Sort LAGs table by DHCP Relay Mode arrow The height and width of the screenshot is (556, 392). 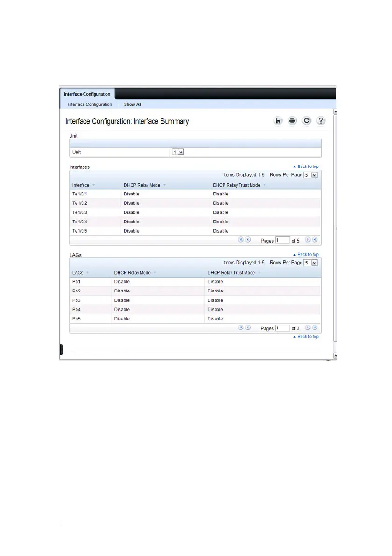click(155, 273)
